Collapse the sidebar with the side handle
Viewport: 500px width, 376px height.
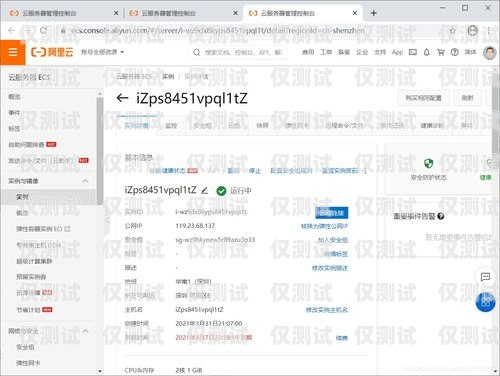108,220
